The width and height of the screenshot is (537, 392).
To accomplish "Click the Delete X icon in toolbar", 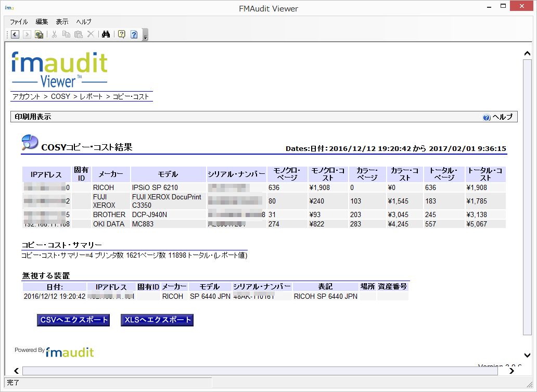I will [91, 34].
